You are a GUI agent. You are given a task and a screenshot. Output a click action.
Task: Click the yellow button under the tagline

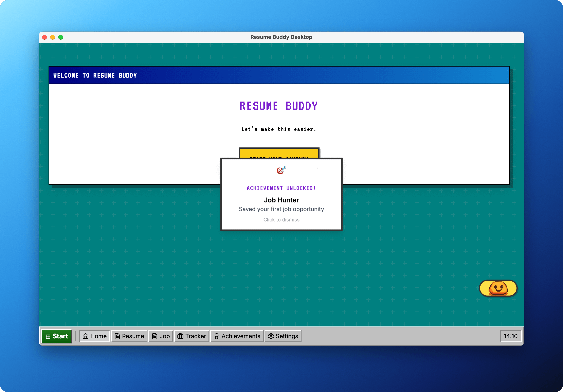(279, 153)
